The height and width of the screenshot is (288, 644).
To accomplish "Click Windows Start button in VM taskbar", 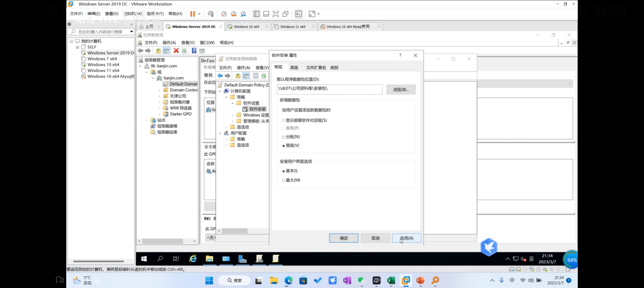I will [x=144, y=259].
